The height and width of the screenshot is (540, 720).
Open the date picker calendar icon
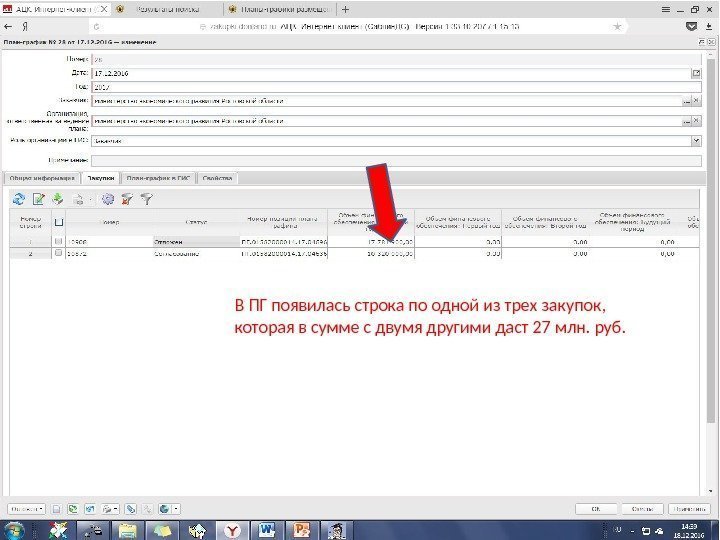696,73
